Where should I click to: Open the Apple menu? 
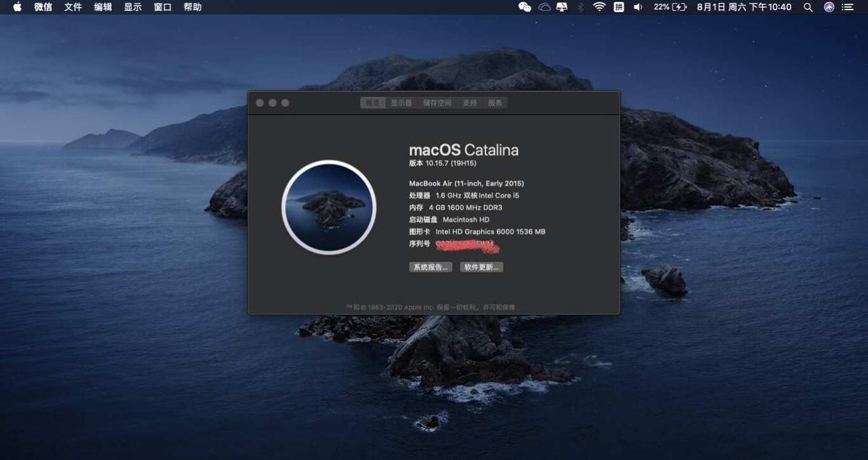[x=17, y=7]
